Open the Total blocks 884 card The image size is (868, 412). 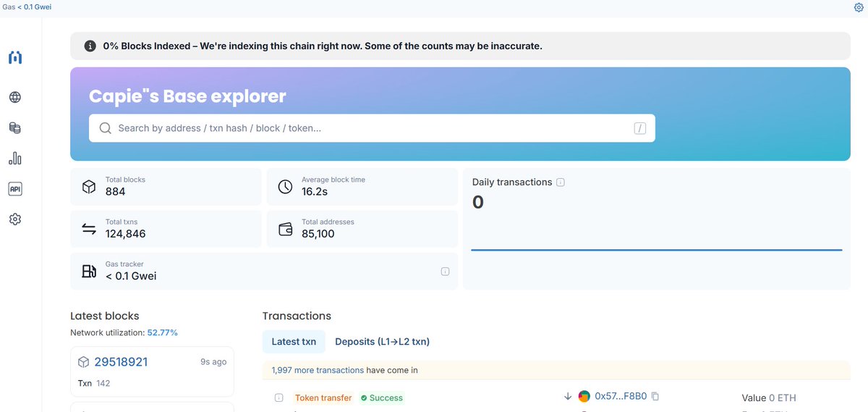pos(166,187)
